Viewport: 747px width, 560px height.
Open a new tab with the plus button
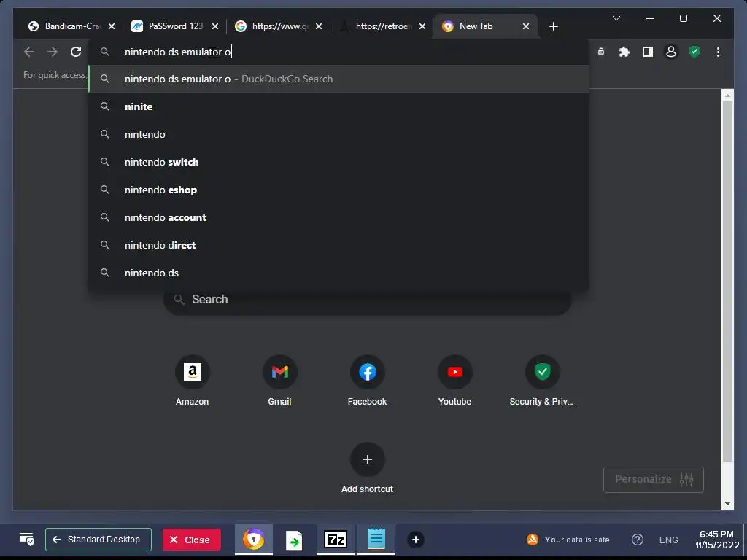coord(553,26)
